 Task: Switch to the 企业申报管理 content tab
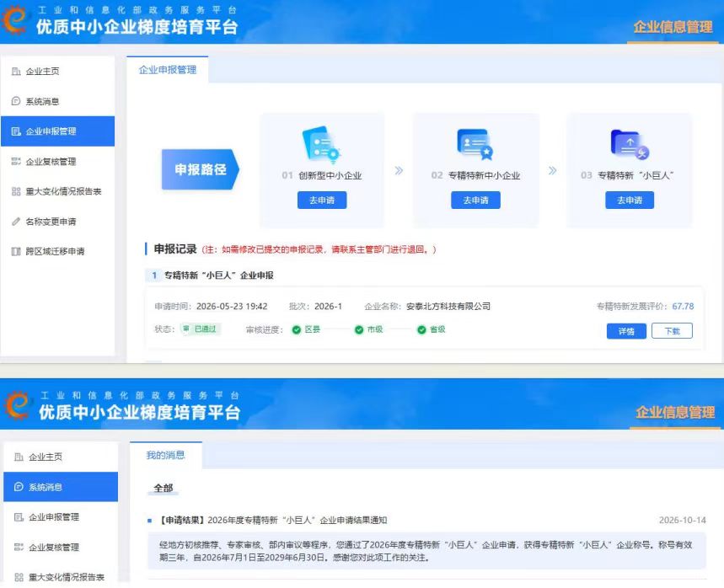point(168,70)
